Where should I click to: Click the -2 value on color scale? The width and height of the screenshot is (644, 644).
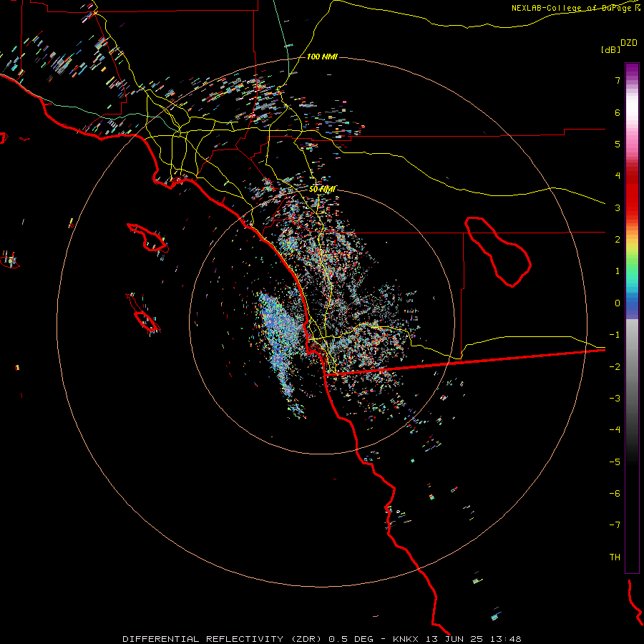pos(615,367)
